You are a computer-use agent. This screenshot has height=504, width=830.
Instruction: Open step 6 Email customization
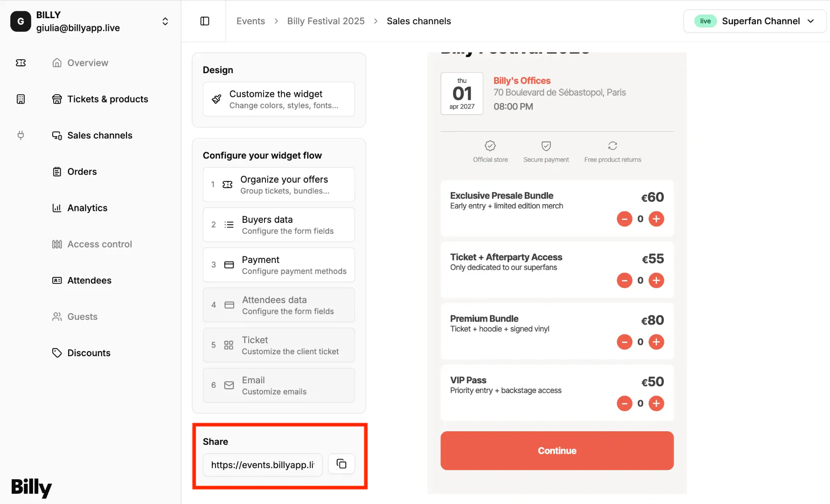pos(279,385)
